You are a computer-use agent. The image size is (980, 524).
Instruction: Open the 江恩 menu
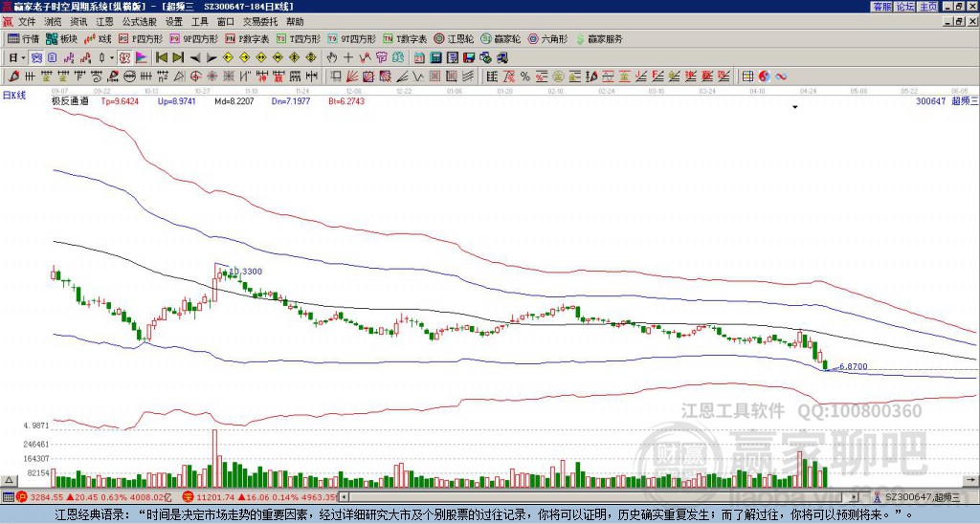105,22
